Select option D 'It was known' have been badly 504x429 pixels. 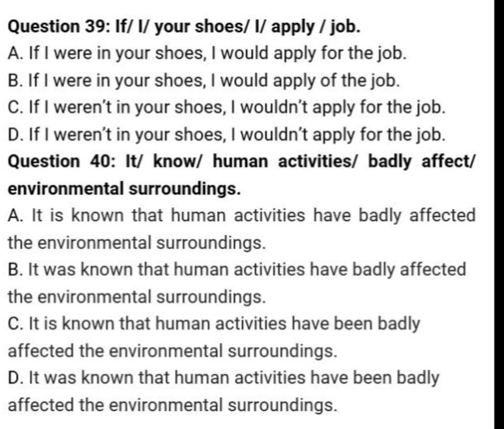pyautogui.click(x=223, y=391)
